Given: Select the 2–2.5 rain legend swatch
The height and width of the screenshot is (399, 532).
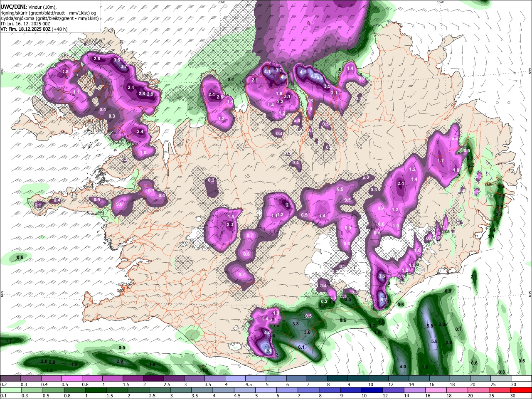Looking at the screenshot, I should tap(138, 390).
